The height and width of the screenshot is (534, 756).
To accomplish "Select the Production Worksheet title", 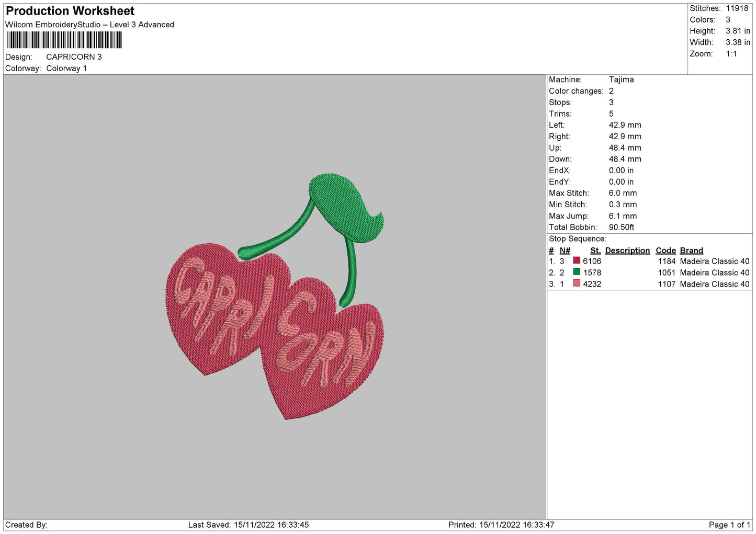I will point(70,11).
